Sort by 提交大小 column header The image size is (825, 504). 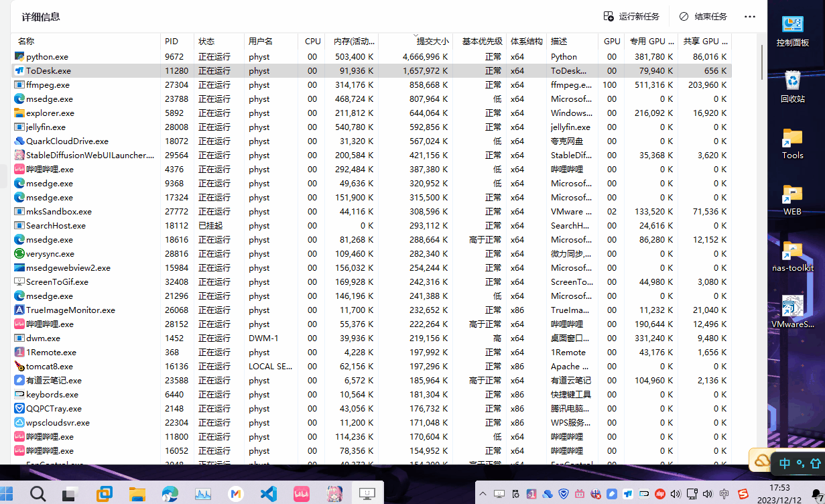click(416, 42)
